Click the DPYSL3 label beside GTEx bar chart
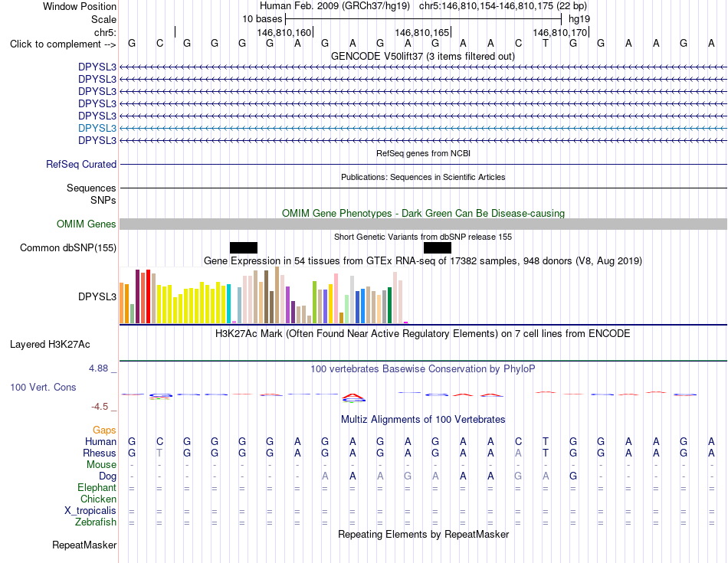 97,296
